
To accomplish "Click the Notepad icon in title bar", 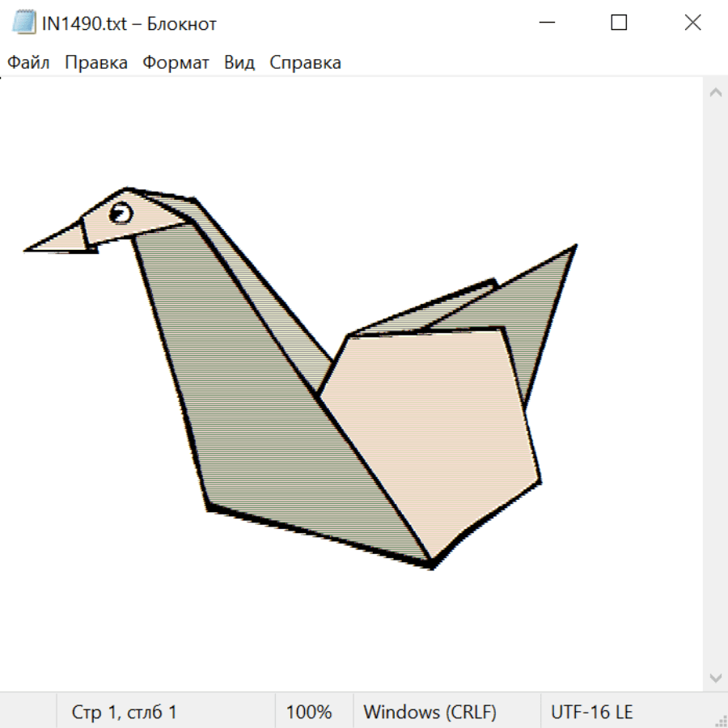I will [23, 23].
